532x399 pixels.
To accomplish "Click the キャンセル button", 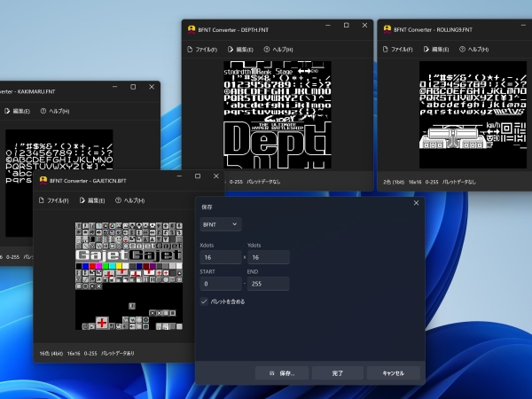I will (393, 373).
